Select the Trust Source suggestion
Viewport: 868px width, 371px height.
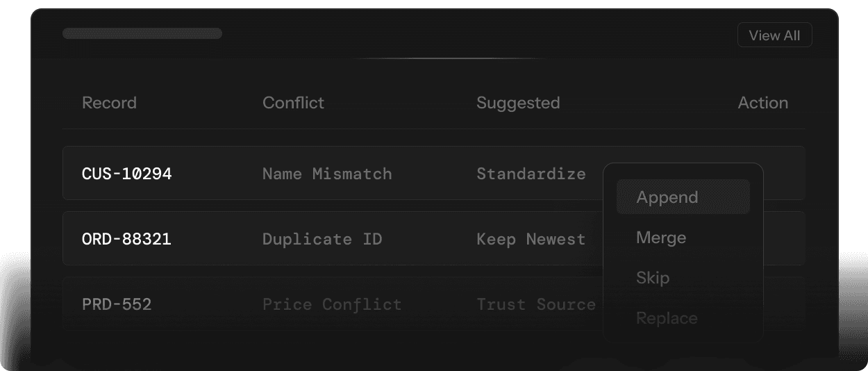pyautogui.click(x=535, y=304)
